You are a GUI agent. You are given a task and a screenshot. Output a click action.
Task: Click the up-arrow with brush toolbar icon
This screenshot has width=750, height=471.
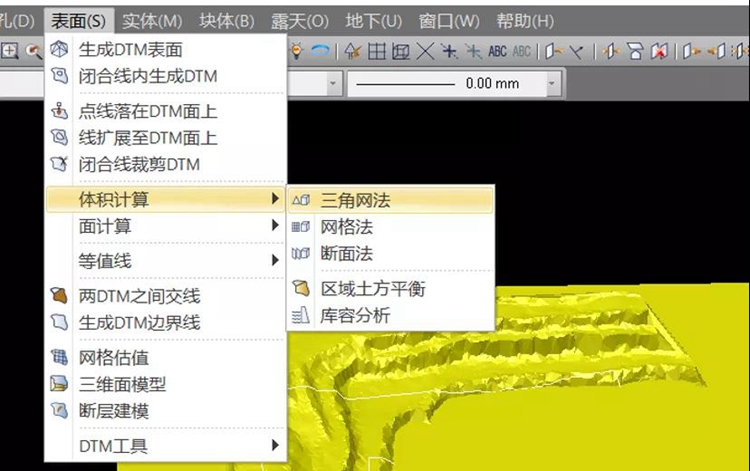pyautogui.click(x=353, y=51)
